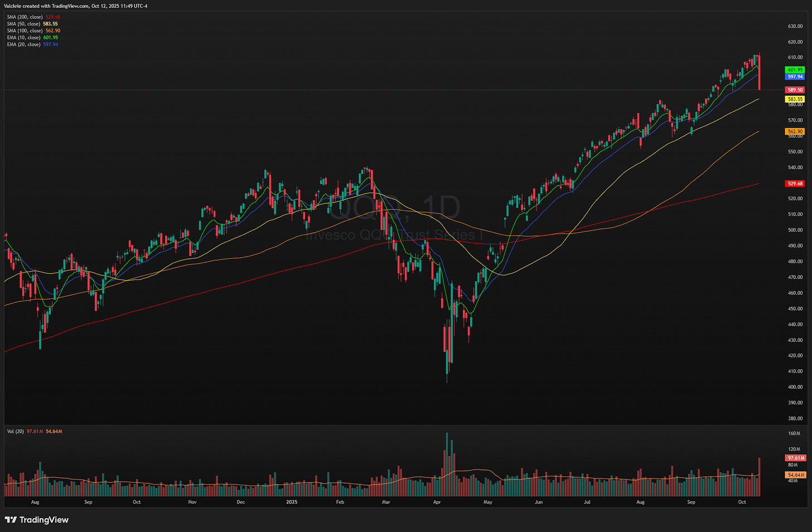Click the 160M volume scale tick
Viewport: 812px width, 532px height.
pyautogui.click(x=794, y=433)
